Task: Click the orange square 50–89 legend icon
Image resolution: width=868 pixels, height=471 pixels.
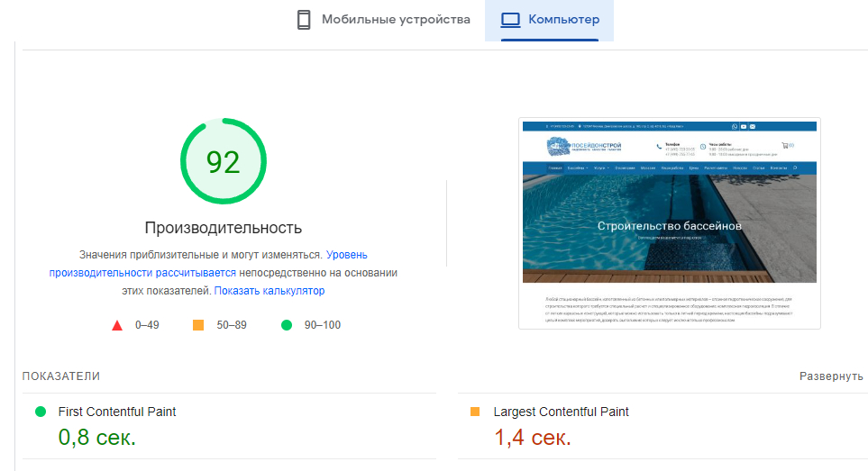Action: point(198,325)
